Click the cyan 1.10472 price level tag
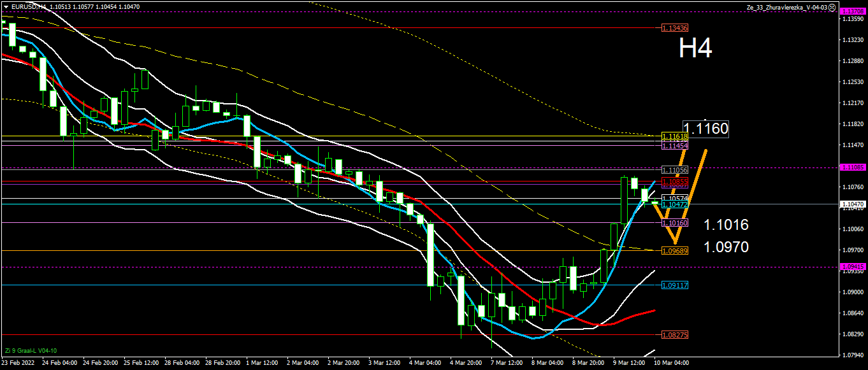 tap(674, 204)
